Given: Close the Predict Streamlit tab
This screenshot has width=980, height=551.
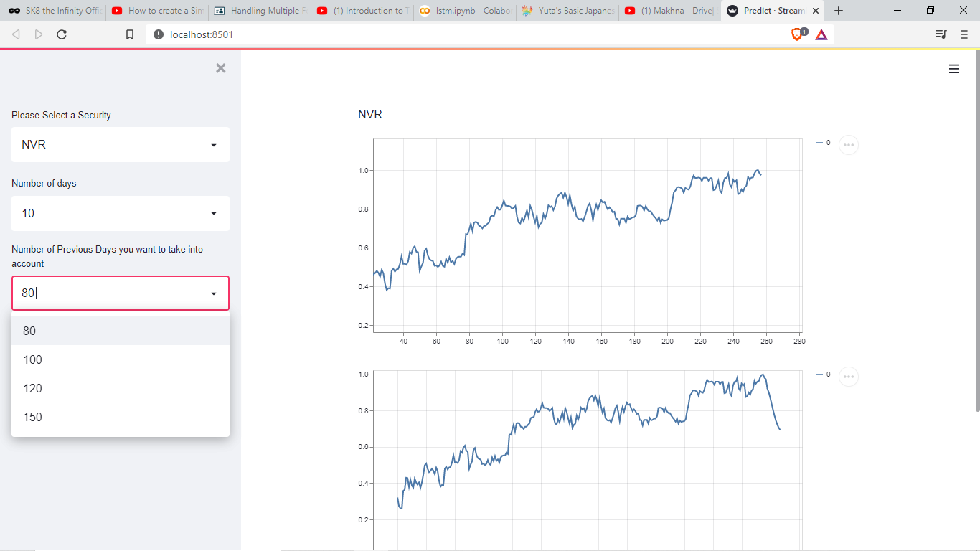Looking at the screenshot, I should click(816, 11).
